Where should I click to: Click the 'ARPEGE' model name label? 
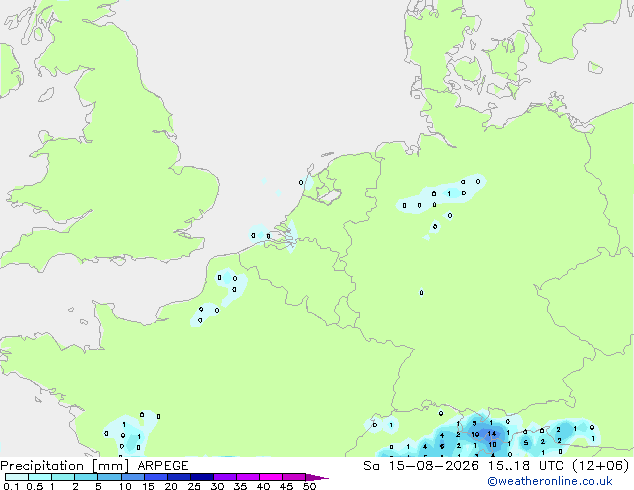163,466
